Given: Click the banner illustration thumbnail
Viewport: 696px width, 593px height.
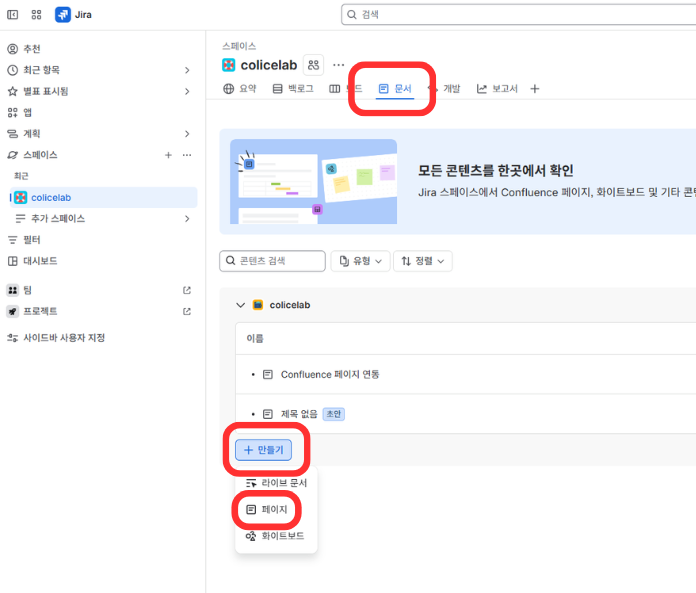Looking at the screenshot, I should (313, 182).
